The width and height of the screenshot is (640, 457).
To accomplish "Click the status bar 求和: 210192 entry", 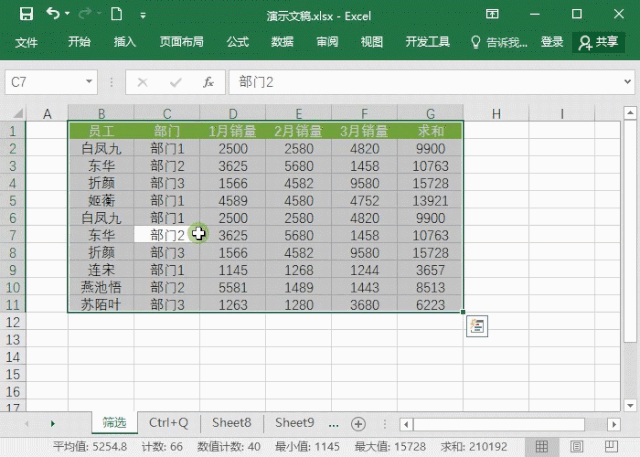I will coord(474,447).
